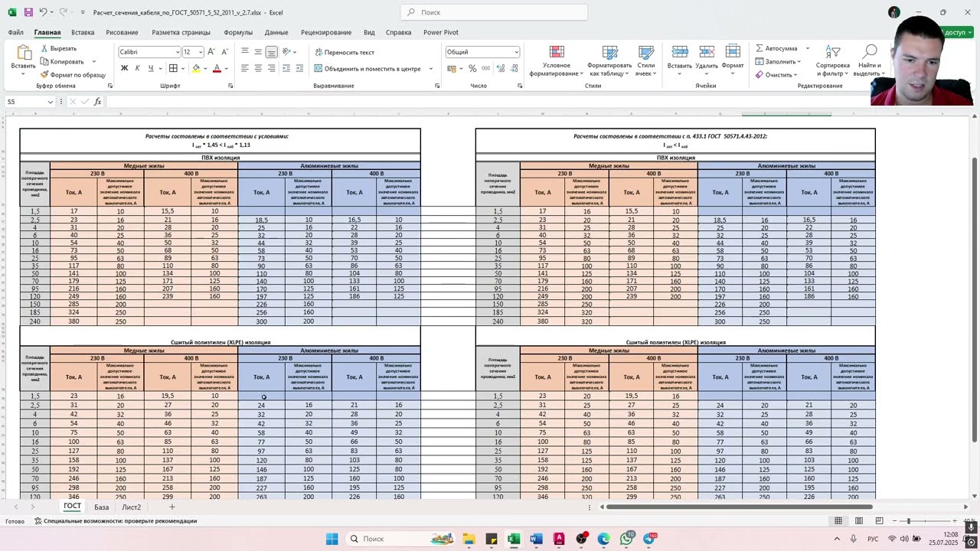Click Автосумма button
Viewport: 980px width, 551px height.
coord(776,48)
